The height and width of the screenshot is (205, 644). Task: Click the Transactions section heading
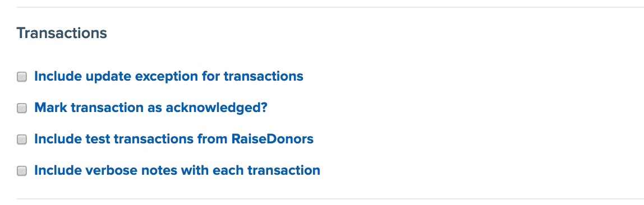(62, 33)
